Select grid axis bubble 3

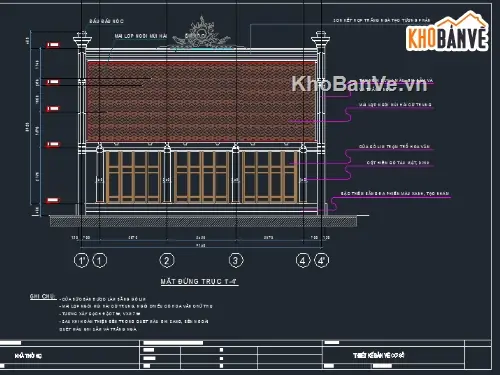click(236, 260)
